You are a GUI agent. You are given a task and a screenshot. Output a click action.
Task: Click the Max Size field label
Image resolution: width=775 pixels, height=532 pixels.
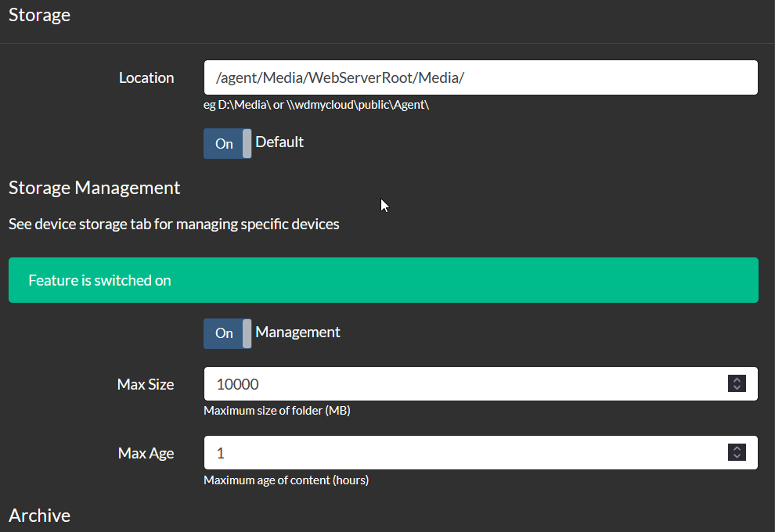pos(146,384)
